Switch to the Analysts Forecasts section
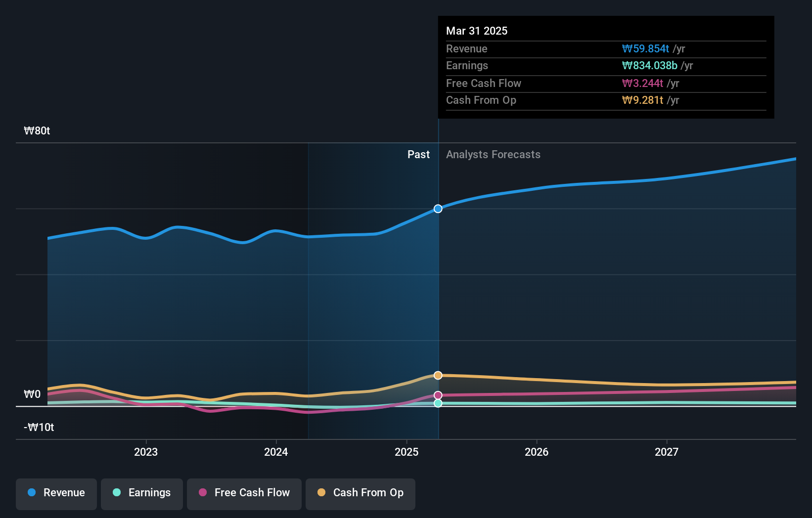This screenshot has width=812, height=518. click(x=493, y=154)
